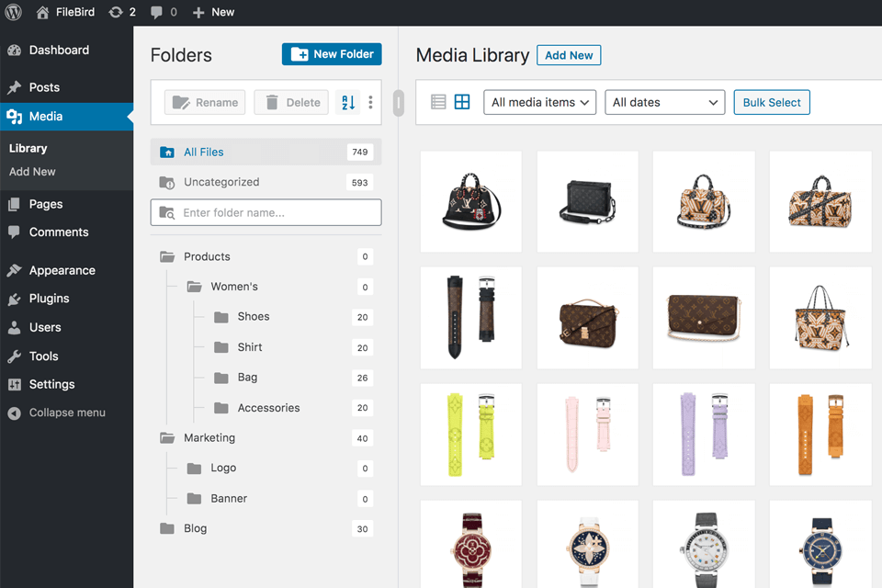Click the Marketing folder icon to toggle it
This screenshot has width=882, height=588.
pyautogui.click(x=167, y=437)
